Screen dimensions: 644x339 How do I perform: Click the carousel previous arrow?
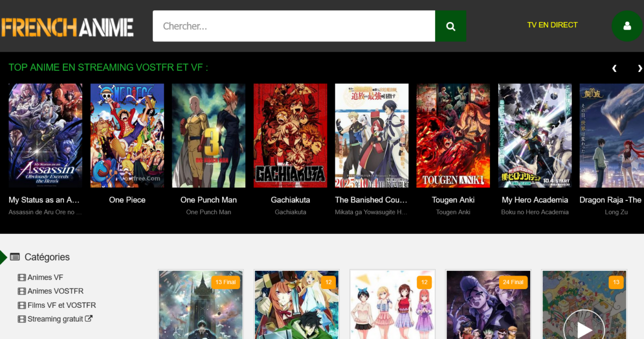click(x=614, y=68)
